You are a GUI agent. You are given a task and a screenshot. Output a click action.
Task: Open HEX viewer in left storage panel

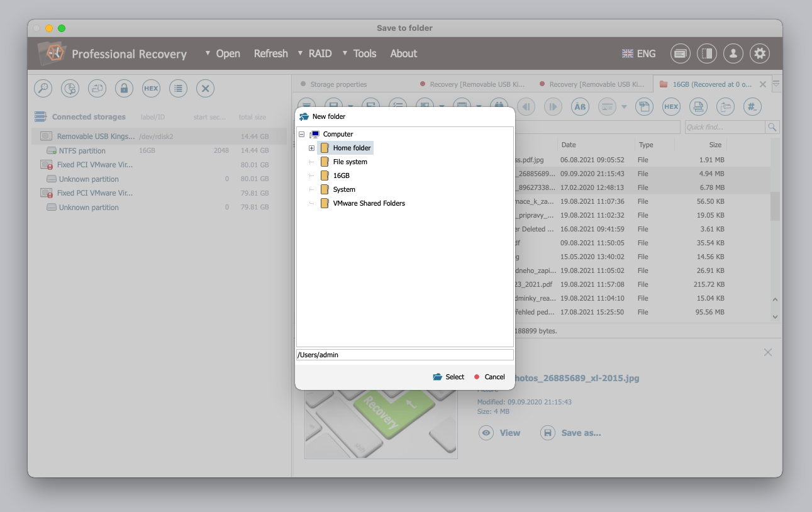(151, 89)
